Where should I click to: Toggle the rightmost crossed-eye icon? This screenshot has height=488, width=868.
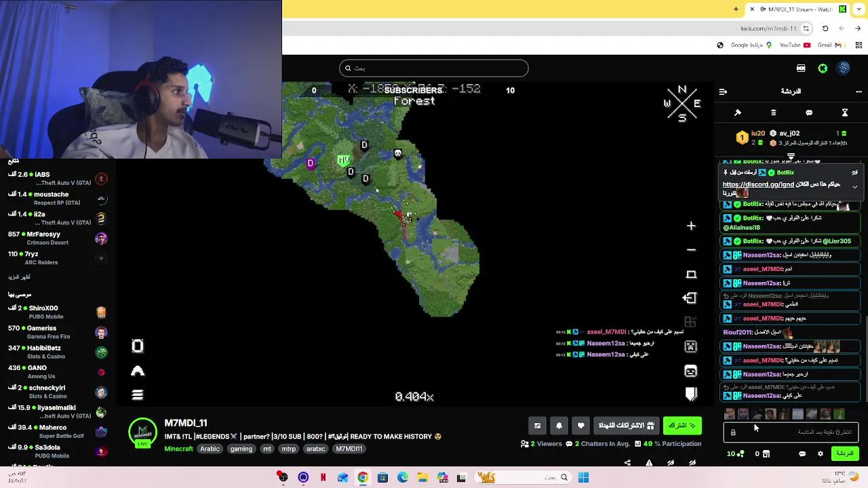point(692,464)
